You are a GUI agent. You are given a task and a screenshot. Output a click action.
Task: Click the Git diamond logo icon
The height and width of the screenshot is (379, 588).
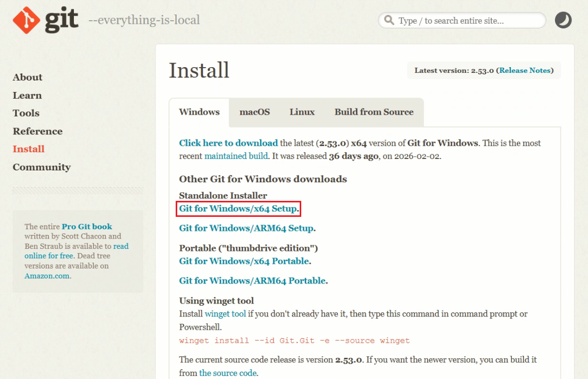(26, 20)
